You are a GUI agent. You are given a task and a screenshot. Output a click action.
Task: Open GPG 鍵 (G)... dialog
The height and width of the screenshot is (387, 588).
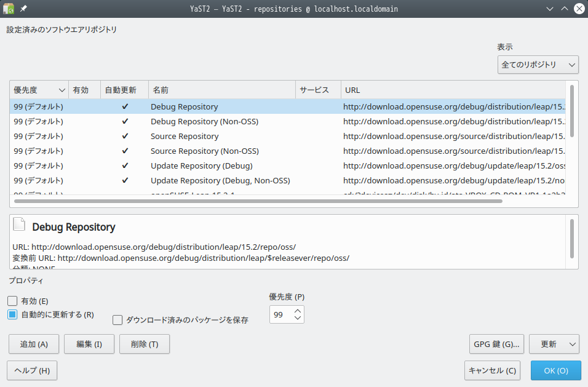click(496, 344)
